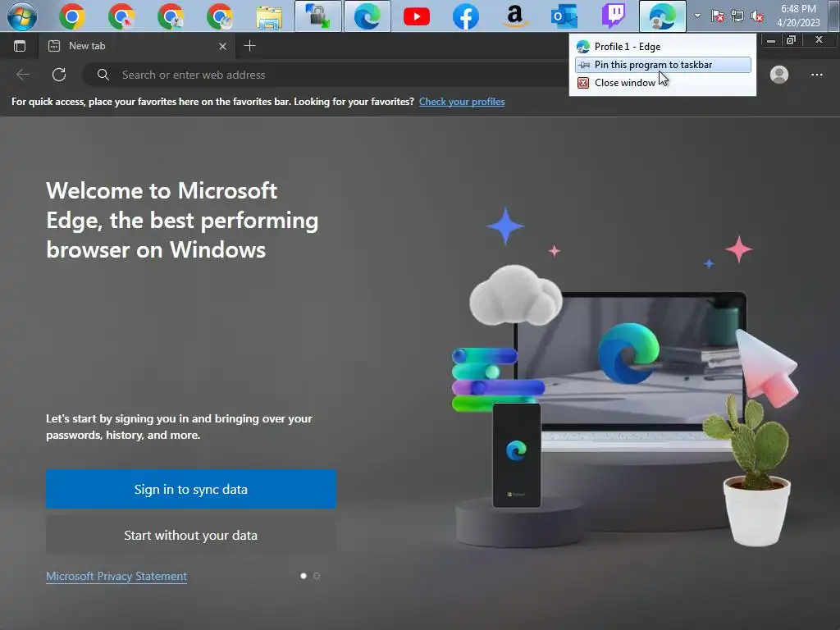Refresh the page with the reload icon

tap(59, 75)
